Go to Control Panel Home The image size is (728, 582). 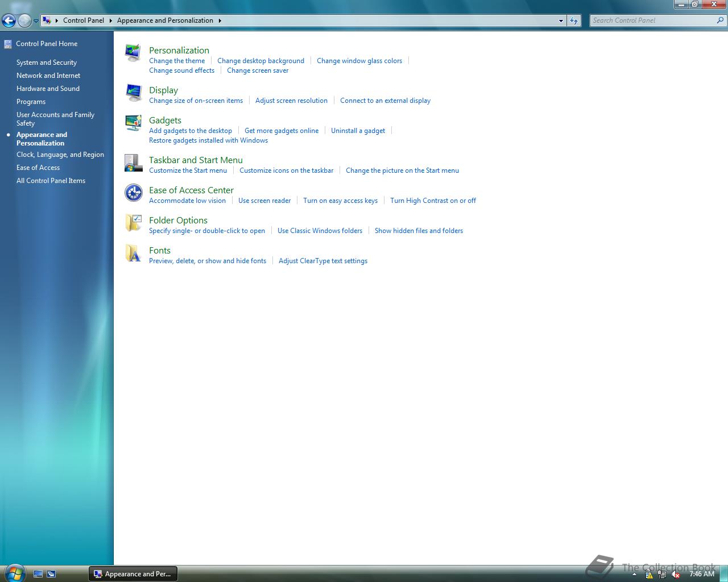coord(47,44)
